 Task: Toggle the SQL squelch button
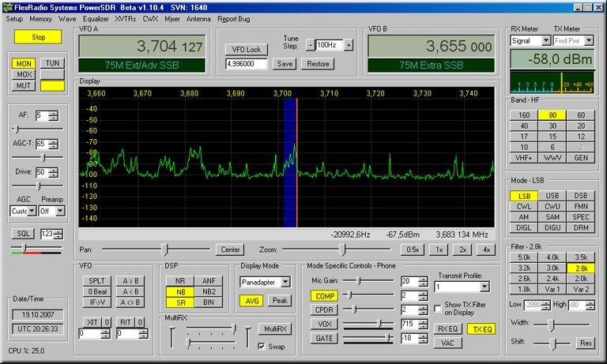(23, 234)
